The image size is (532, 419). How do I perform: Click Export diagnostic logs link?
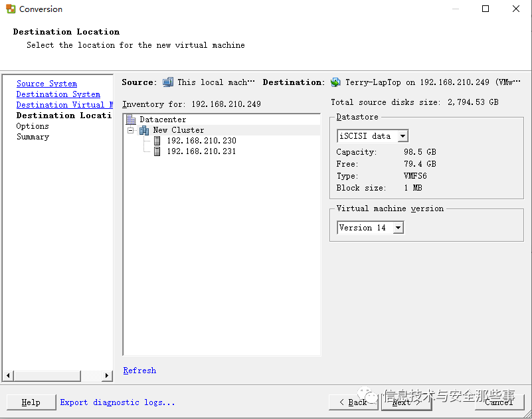point(118,402)
